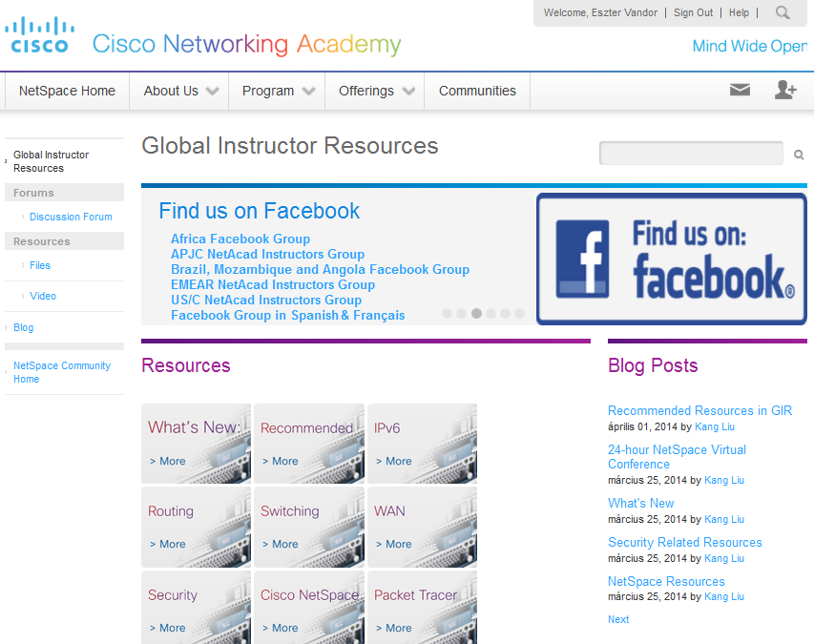Open the messages envelope icon

[x=740, y=91]
